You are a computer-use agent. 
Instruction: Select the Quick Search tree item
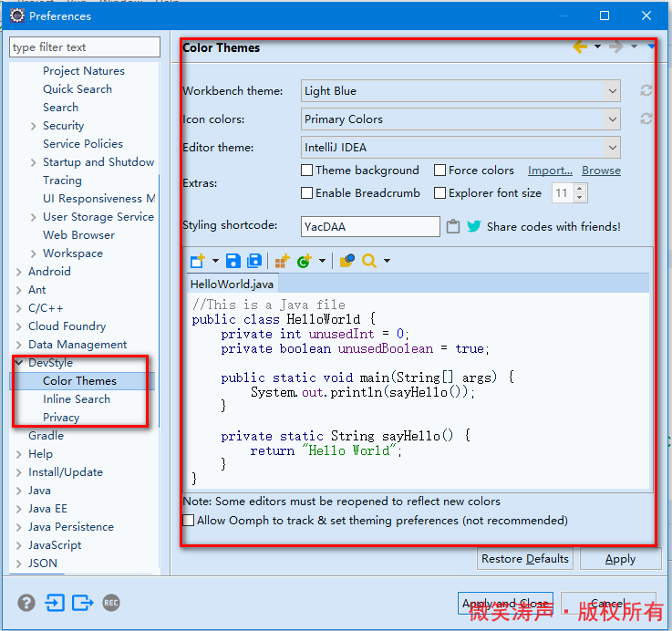[x=78, y=88]
